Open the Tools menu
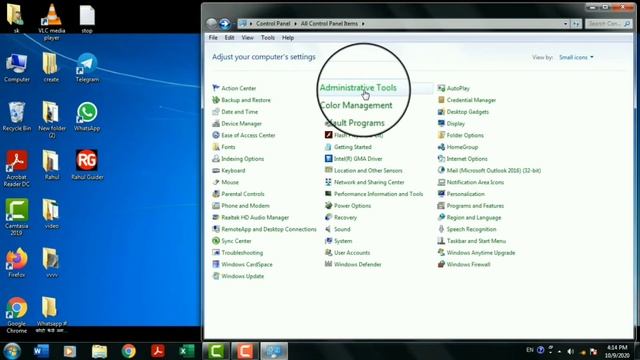640x360 pixels. (268, 38)
